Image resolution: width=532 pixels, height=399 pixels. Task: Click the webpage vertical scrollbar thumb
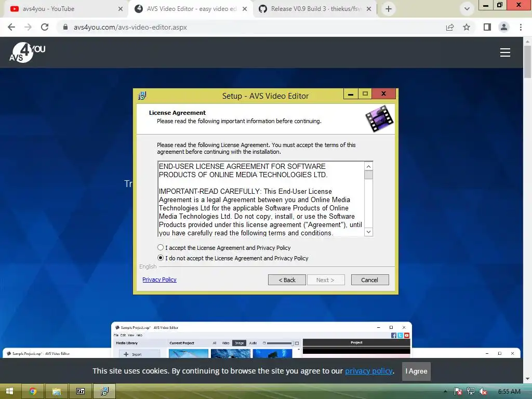(527, 62)
